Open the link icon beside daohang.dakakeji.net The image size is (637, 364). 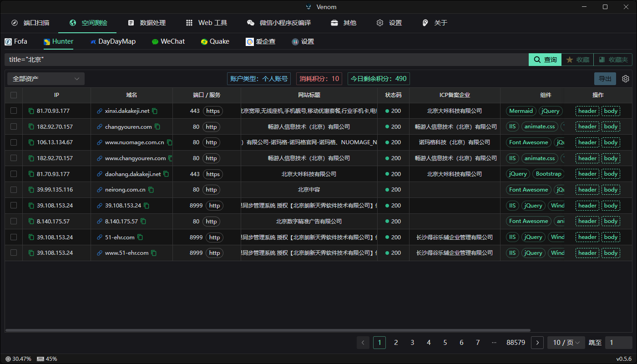click(100, 174)
